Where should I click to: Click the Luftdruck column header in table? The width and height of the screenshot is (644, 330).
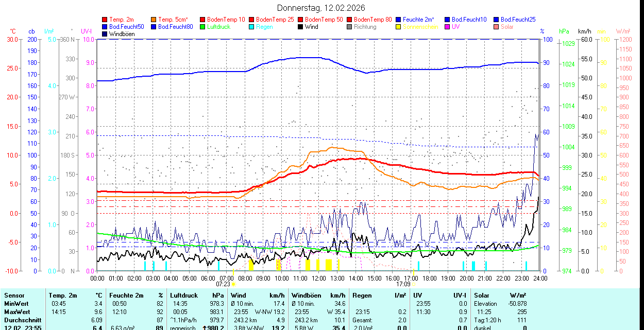pos(184,296)
